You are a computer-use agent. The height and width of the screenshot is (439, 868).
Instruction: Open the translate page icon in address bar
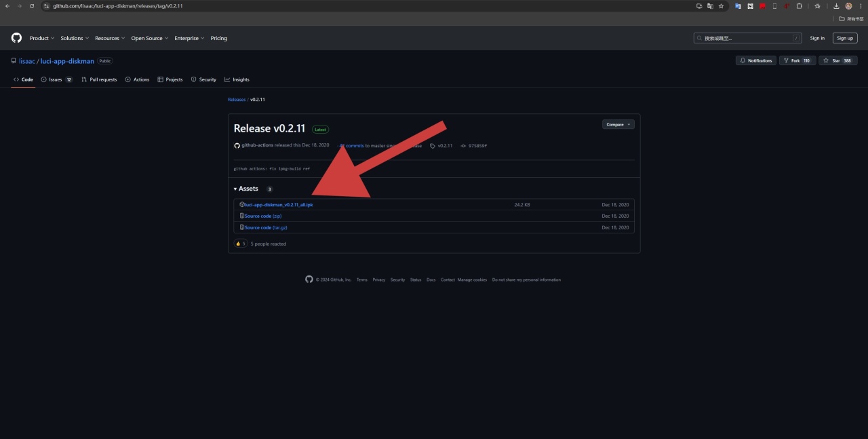710,6
